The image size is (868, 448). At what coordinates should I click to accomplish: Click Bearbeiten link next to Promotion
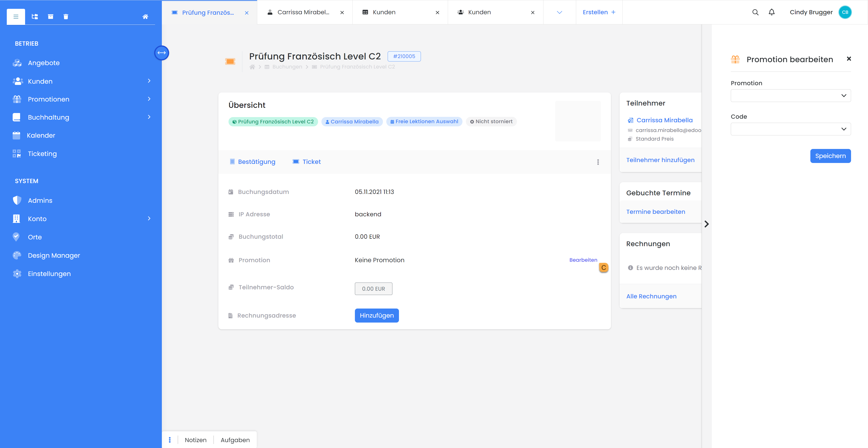tap(583, 260)
